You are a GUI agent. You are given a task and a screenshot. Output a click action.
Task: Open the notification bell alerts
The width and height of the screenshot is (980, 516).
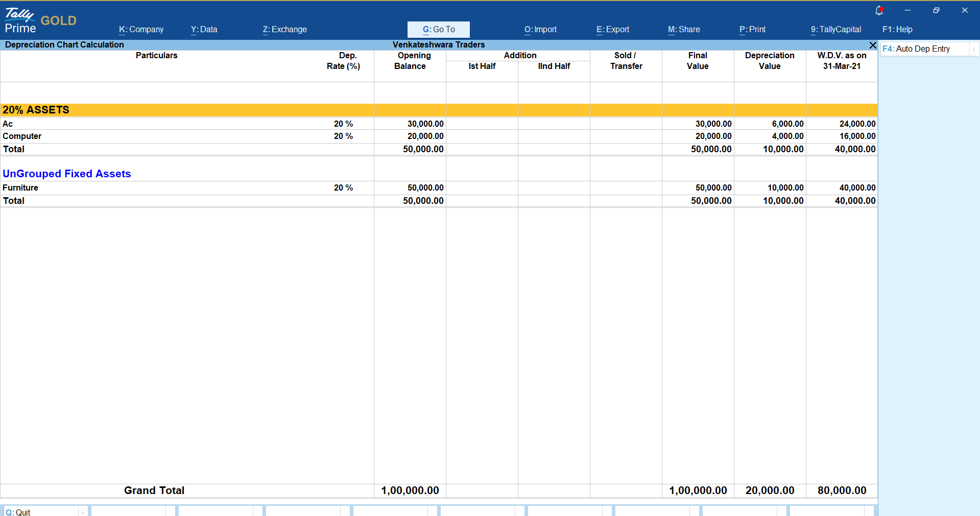[x=879, y=10]
